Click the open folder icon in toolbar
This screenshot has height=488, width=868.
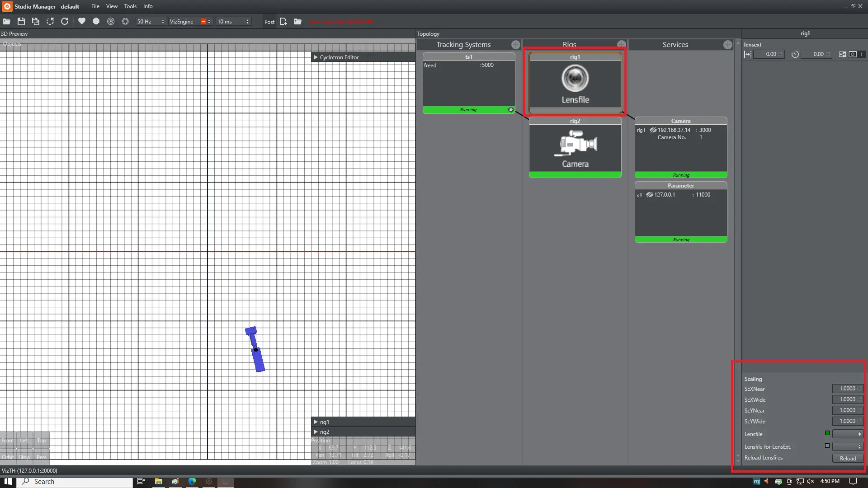[7, 22]
